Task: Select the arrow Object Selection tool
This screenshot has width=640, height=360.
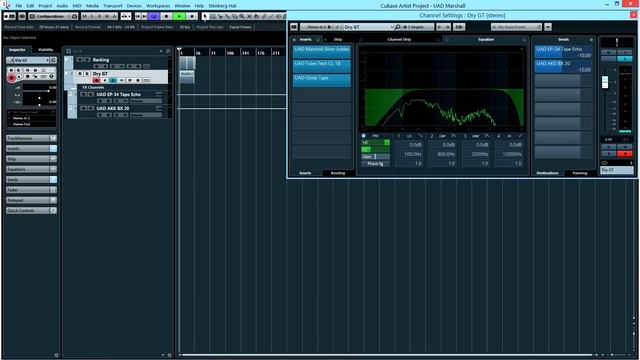Action: point(205,16)
